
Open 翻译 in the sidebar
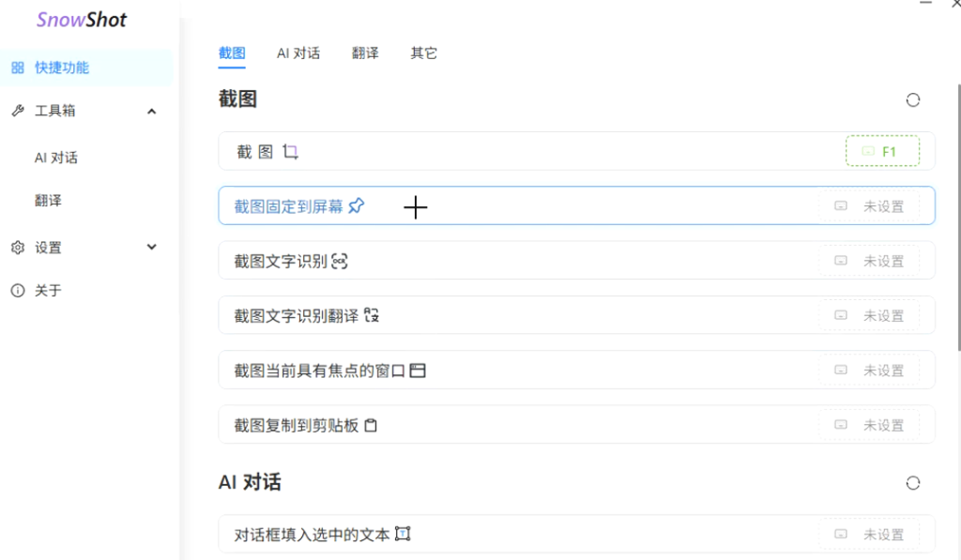pyautogui.click(x=48, y=201)
